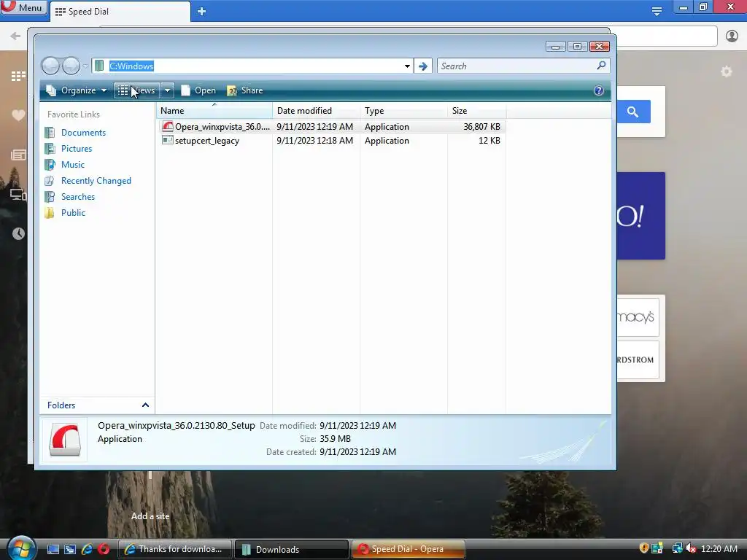The height and width of the screenshot is (560, 747).
Task: Click the muted volume tray icon
Action: (x=691, y=548)
